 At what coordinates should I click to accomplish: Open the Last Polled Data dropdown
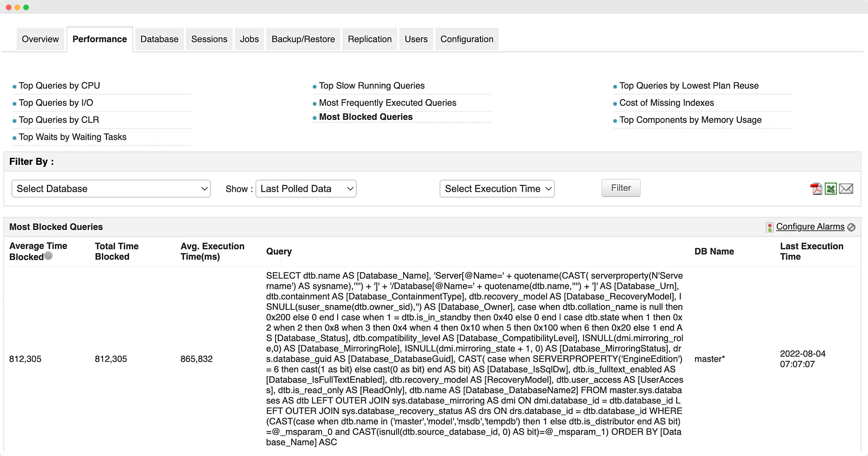[306, 189]
